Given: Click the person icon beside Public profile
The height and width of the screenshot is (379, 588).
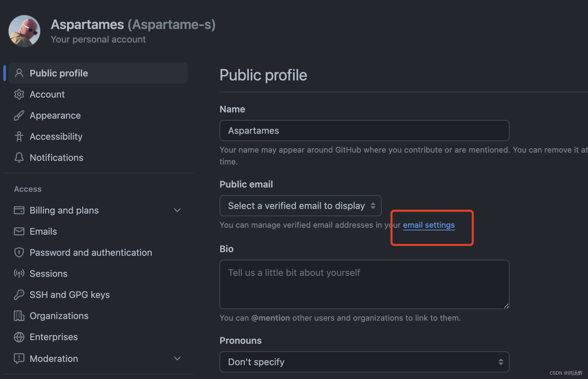Looking at the screenshot, I should click(x=19, y=73).
